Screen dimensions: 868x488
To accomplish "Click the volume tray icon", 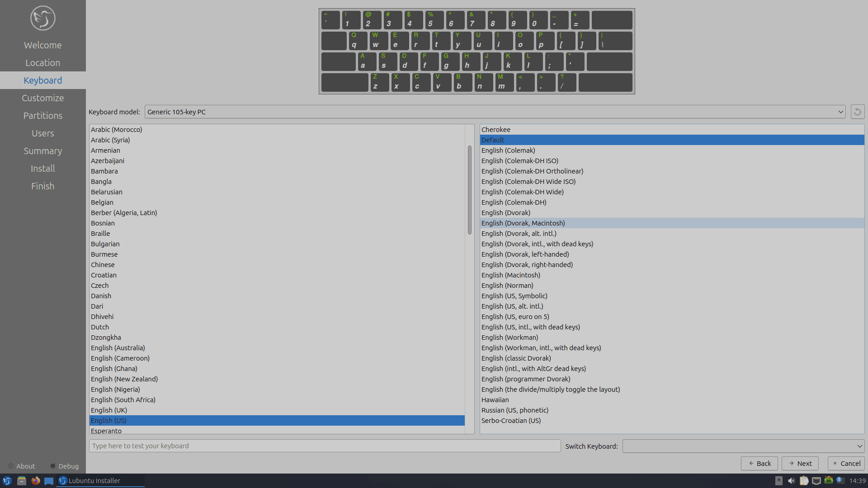I will pos(791,481).
